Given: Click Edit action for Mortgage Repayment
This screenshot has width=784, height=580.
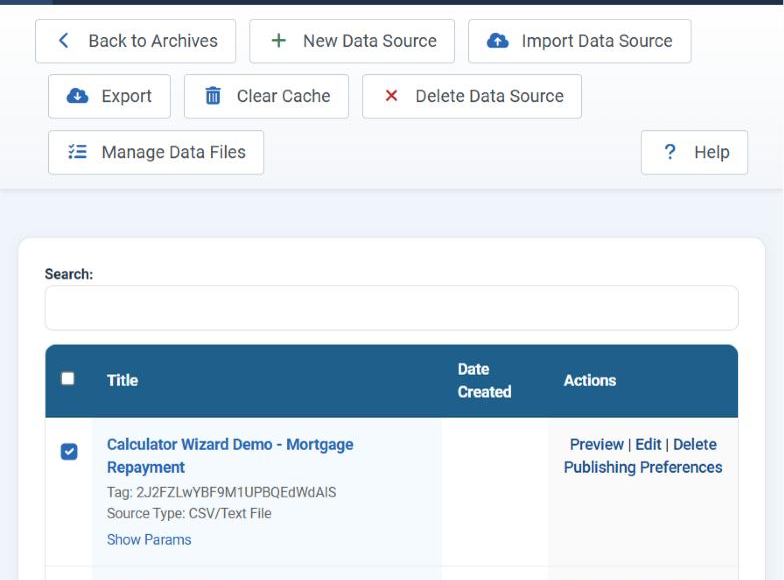Looking at the screenshot, I should coord(648,444).
